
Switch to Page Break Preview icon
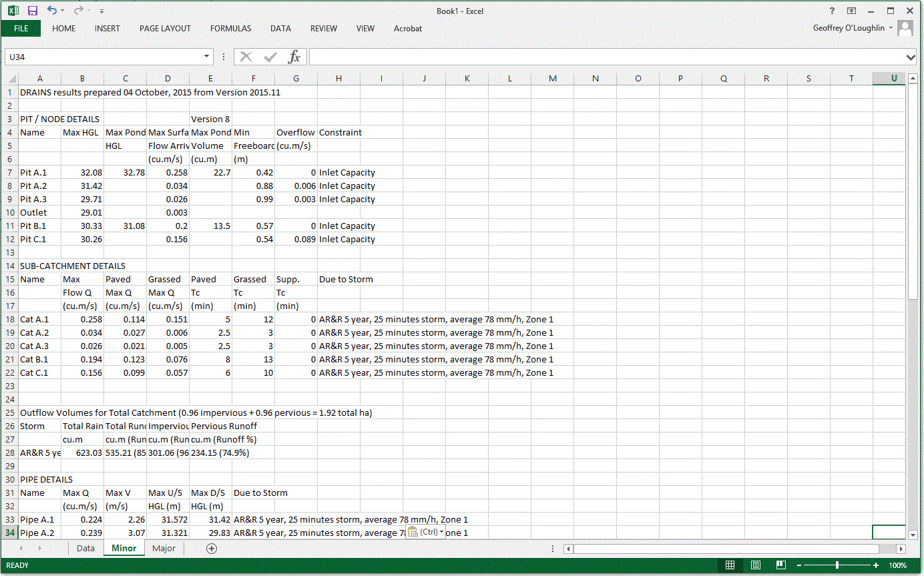point(780,565)
